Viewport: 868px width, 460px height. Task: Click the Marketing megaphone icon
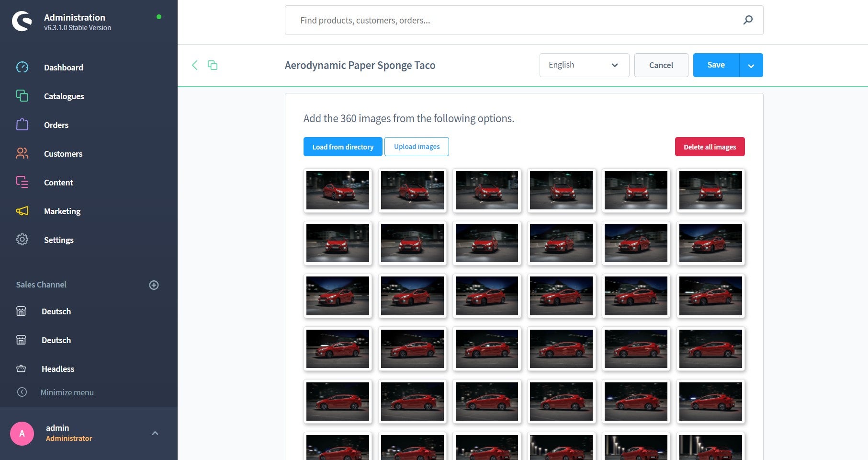click(x=22, y=211)
